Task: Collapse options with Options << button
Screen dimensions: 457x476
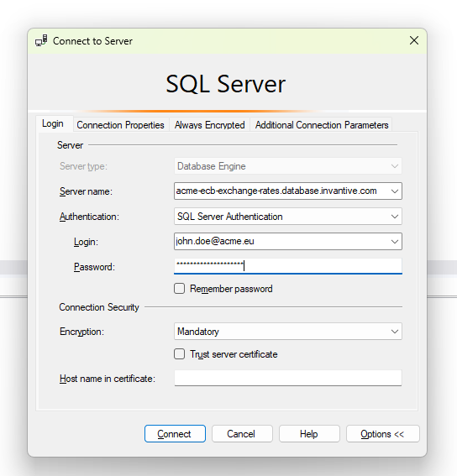Action: pyautogui.click(x=382, y=434)
